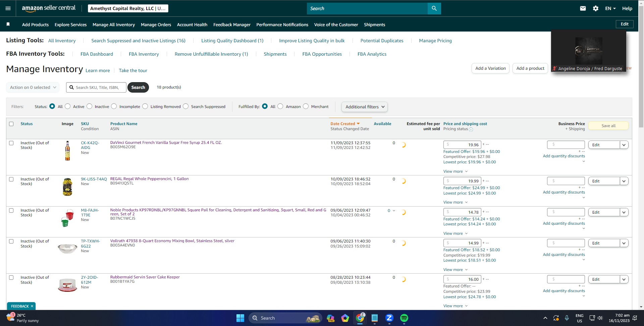Viewport: 644px width, 326px height.
Task: Click the Windows Start button
Action: click(x=240, y=318)
